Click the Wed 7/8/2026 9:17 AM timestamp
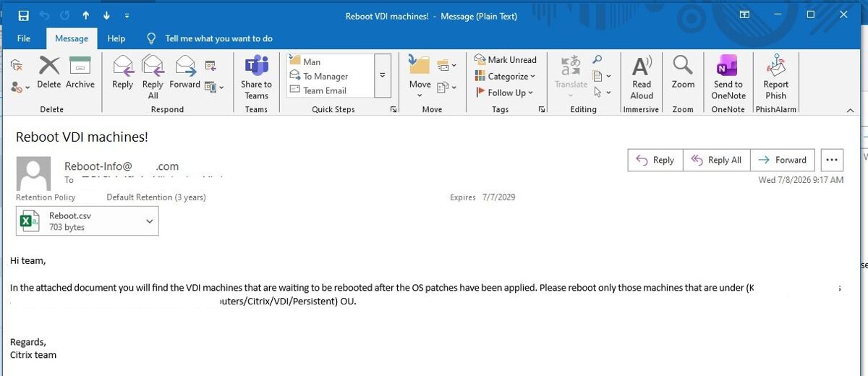The width and height of the screenshot is (868, 376). (x=801, y=180)
